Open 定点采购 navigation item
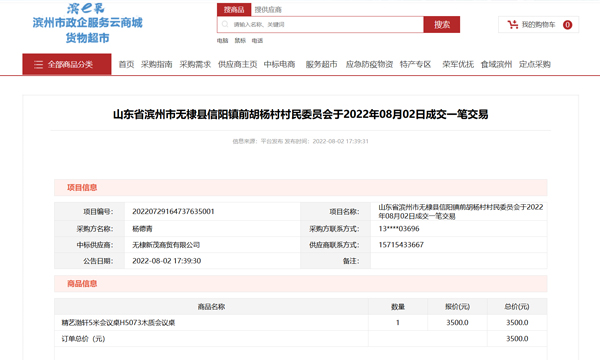 tap(535, 64)
